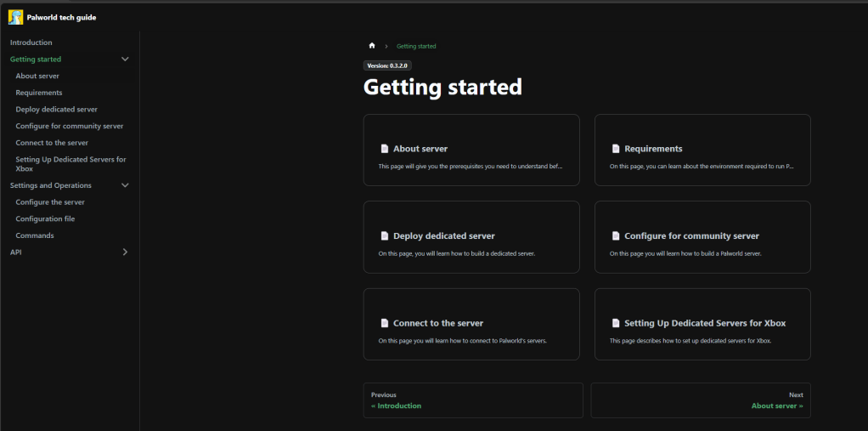868x431 pixels.
Task: Click document icon on Configure for community server card
Action: 616,236
